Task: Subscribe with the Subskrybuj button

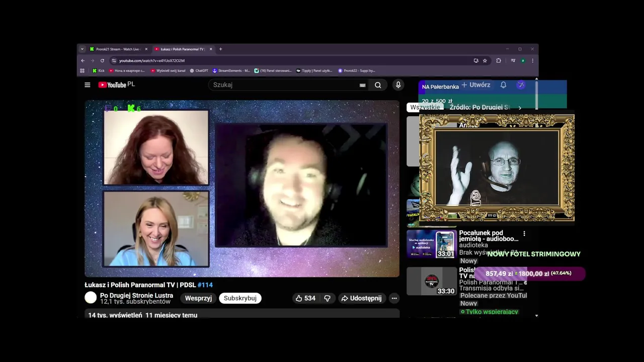Action: pos(240,298)
